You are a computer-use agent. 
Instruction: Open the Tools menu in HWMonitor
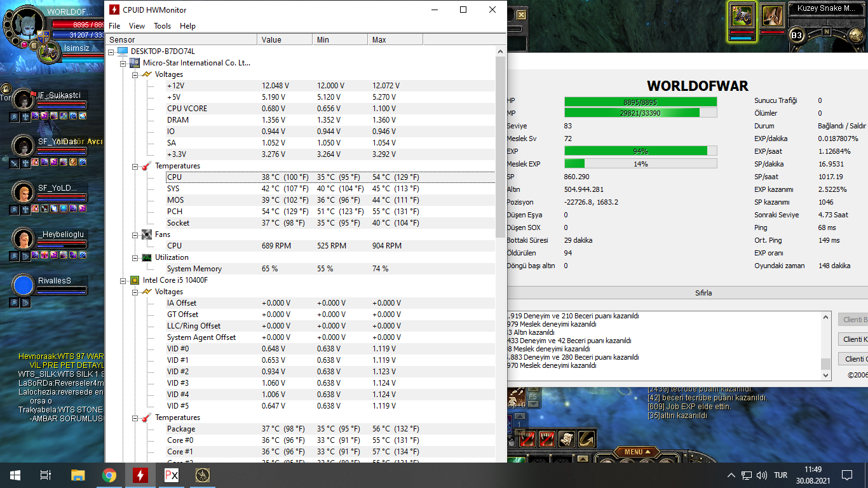click(162, 26)
